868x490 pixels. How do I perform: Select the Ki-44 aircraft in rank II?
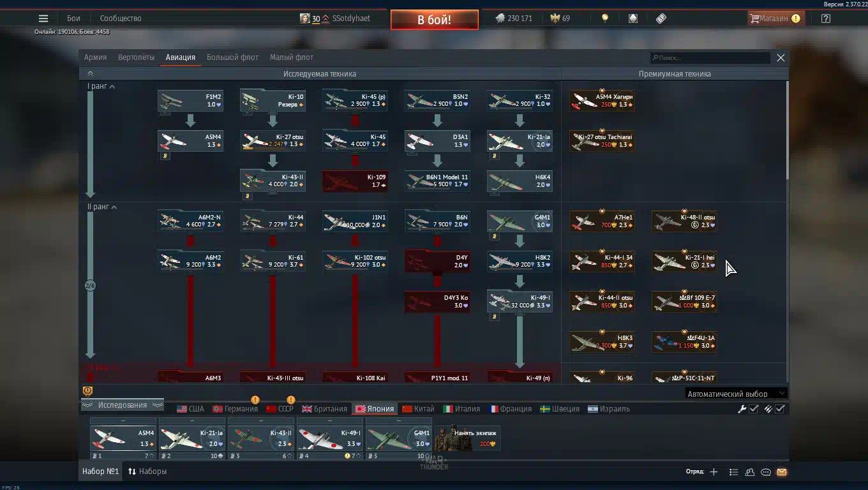click(x=273, y=221)
